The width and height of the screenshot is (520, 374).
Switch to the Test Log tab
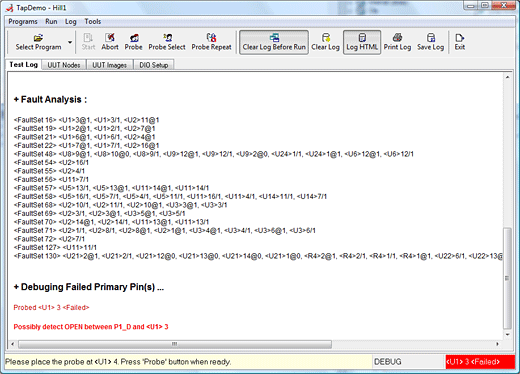coord(23,64)
